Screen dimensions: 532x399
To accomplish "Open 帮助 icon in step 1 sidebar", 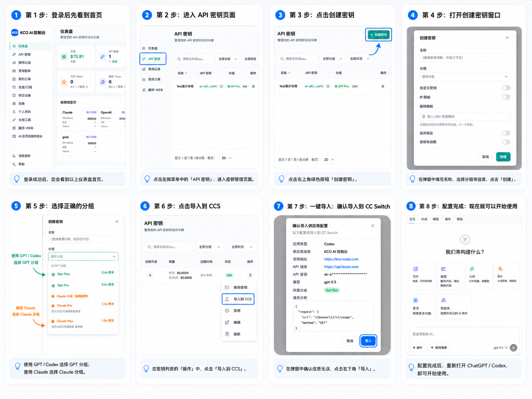I will pyautogui.click(x=14, y=164).
